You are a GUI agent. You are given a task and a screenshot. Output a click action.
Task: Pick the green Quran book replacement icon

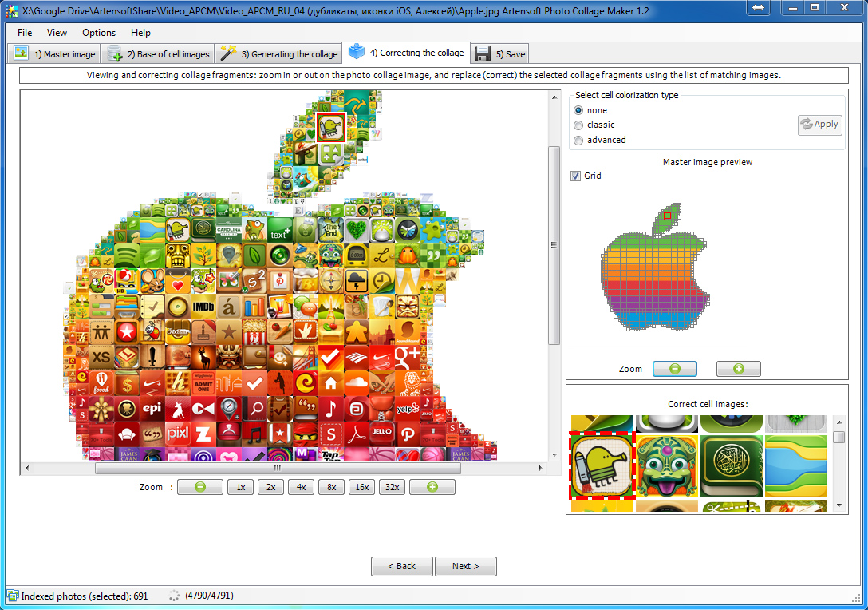point(732,465)
